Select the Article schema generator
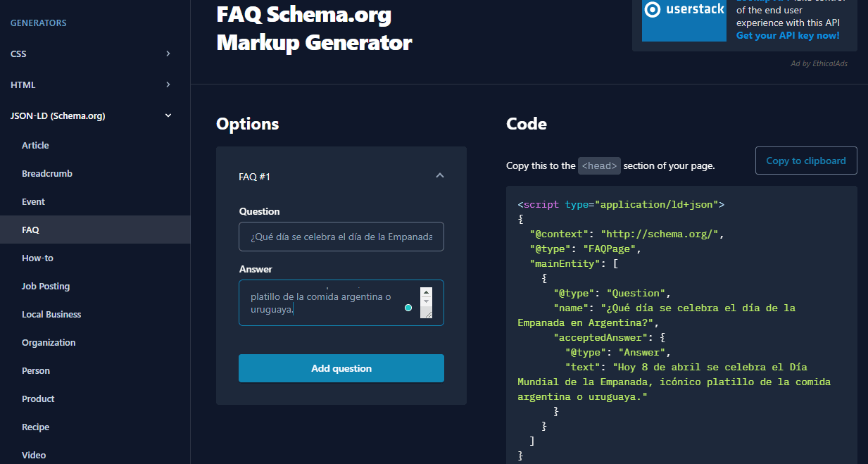The width and height of the screenshot is (868, 464). (x=35, y=145)
